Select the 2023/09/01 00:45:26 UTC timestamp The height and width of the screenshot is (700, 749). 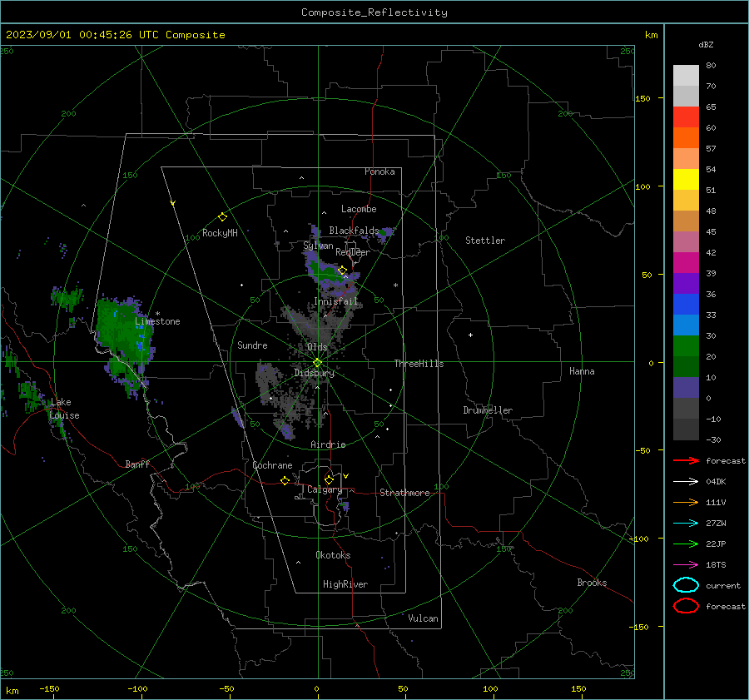pyautogui.click(x=82, y=35)
